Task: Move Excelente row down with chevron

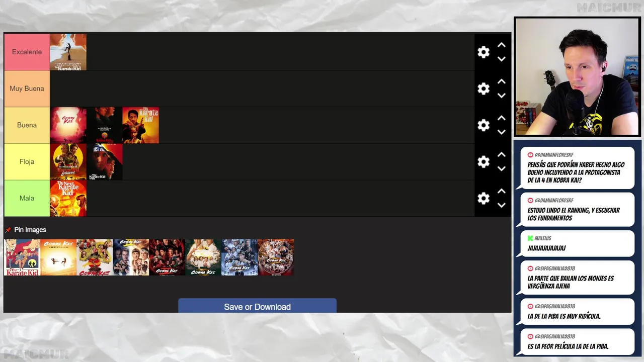Action: (501, 59)
